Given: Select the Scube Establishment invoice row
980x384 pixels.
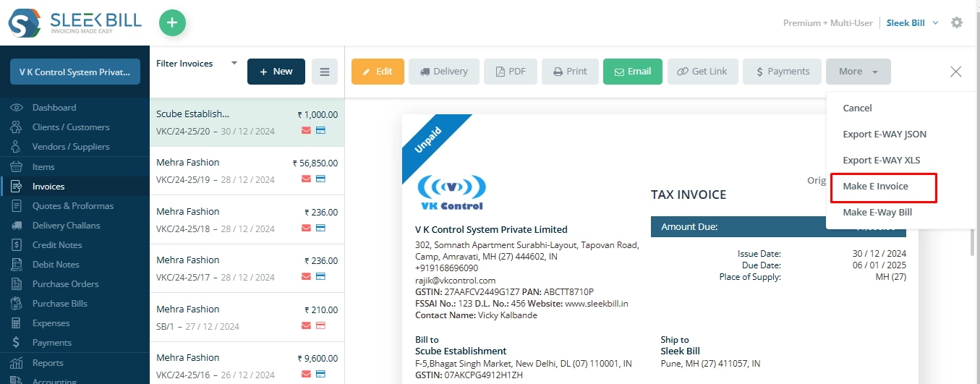Looking at the screenshot, I should (247, 122).
